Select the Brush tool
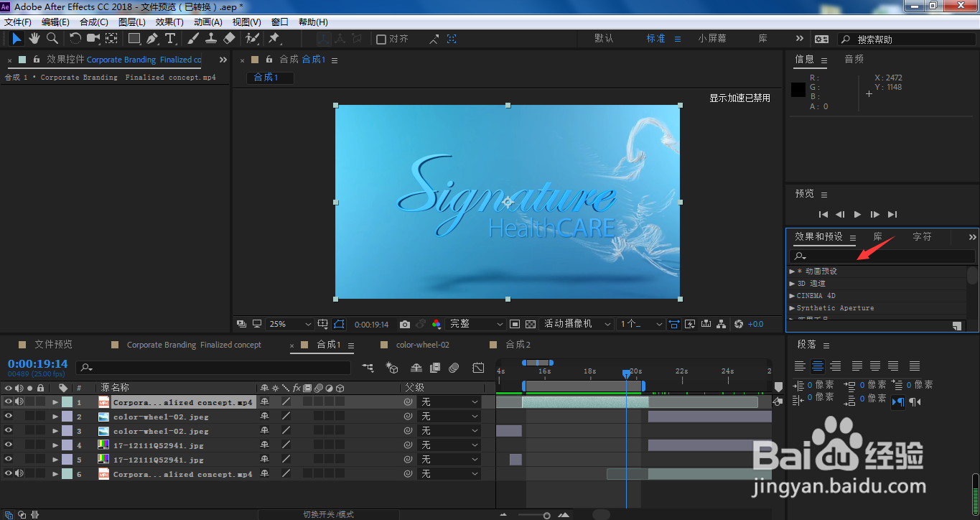Screen dimensions: 980x520 (x=194, y=38)
